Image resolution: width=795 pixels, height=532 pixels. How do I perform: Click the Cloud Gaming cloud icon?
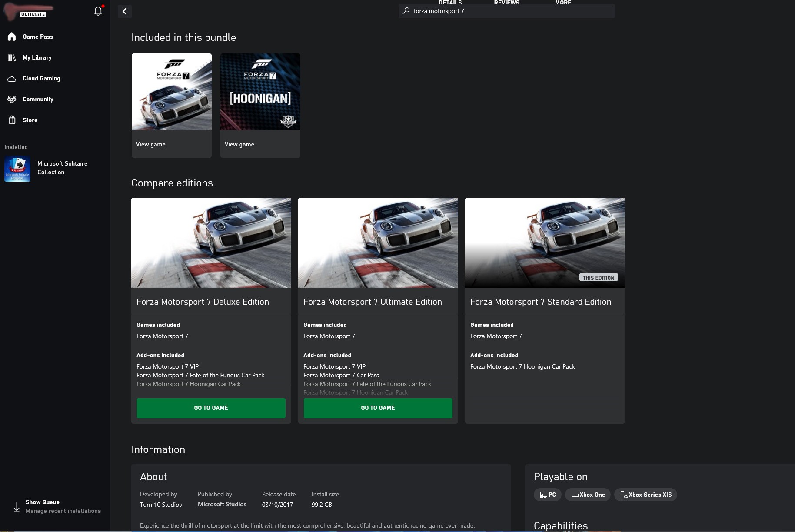coord(12,79)
